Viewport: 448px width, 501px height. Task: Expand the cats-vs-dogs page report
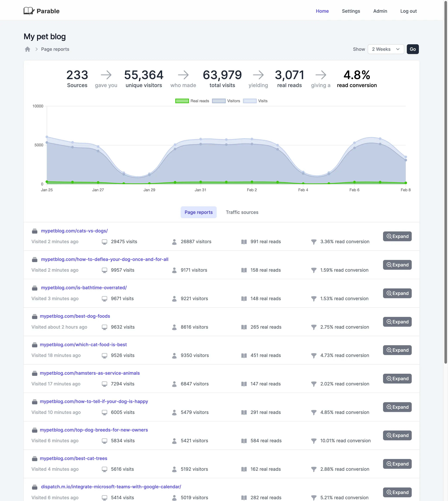[397, 237]
